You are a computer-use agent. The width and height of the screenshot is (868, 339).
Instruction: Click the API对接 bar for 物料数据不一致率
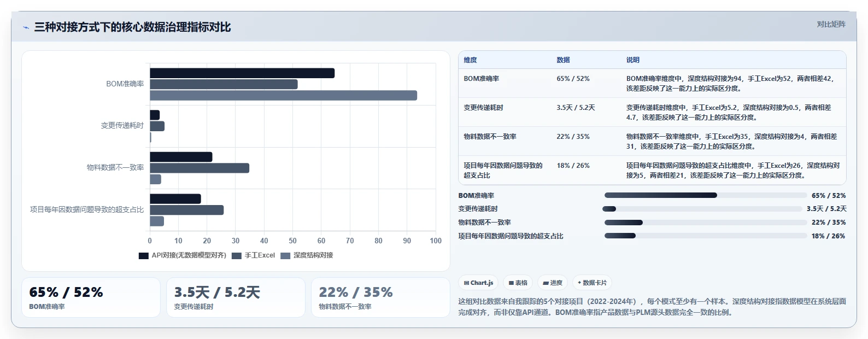(181, 157)
